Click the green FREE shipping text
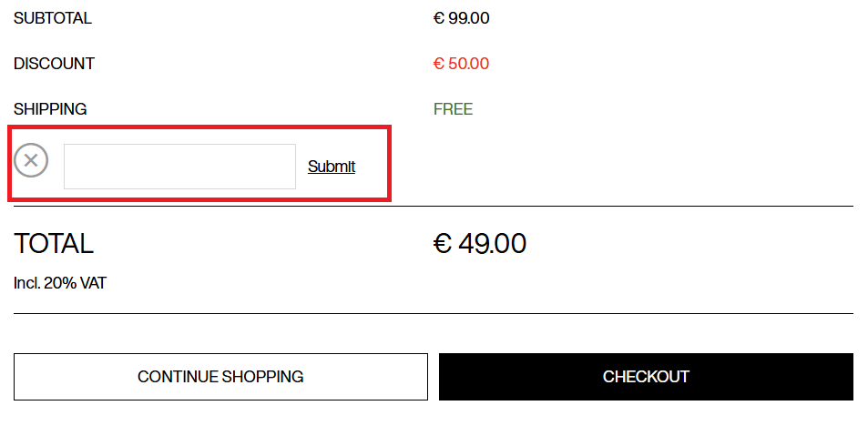 pos(453,109)
